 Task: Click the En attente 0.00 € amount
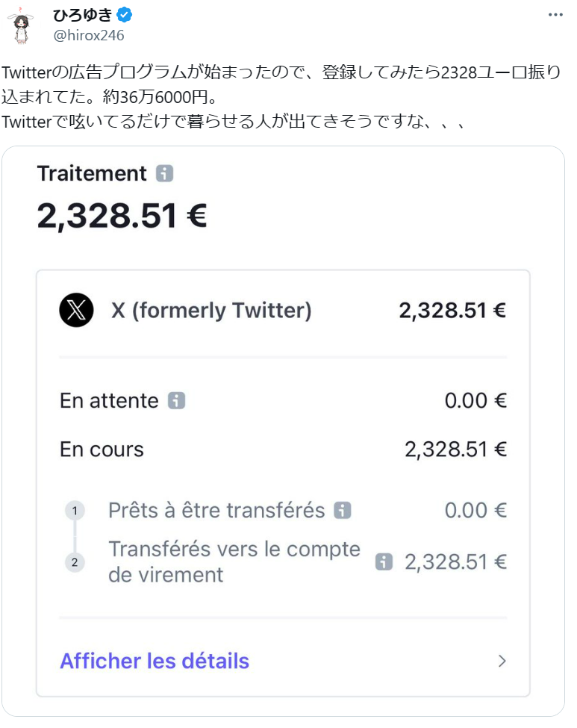pyautogui.click(x=475, y=401)
